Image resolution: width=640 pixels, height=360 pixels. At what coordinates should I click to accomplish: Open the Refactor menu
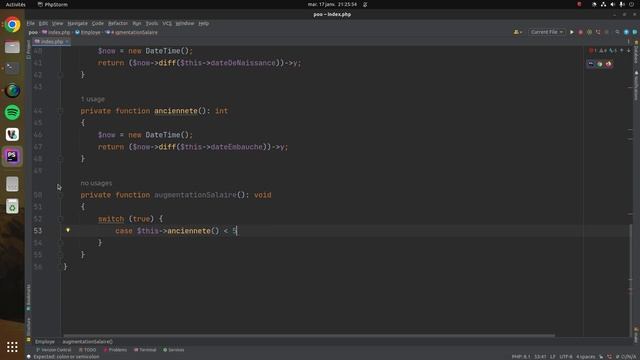click(x=118, y=23)
